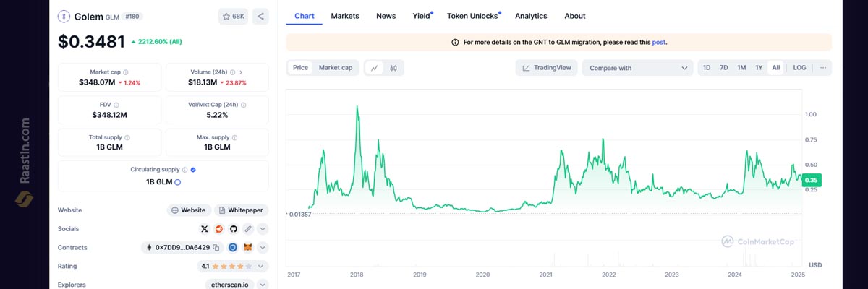The height and width of the screenshot is (289, 868).
Task: Open chart more options (three dots)
Action: pos(822,68)
